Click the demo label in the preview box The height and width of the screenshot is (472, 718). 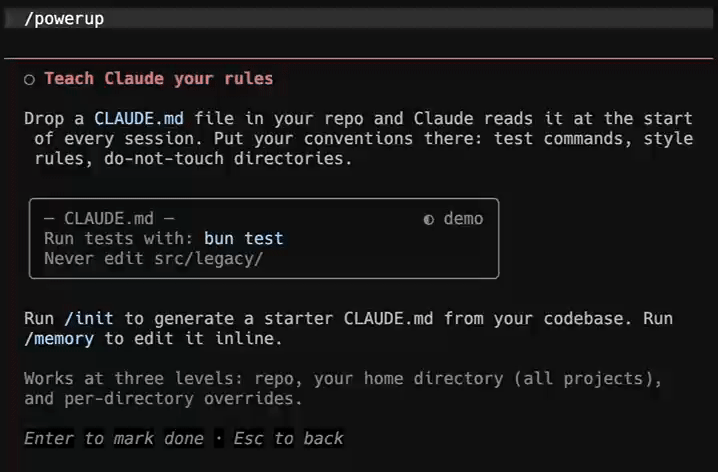[x=463, y=219]
